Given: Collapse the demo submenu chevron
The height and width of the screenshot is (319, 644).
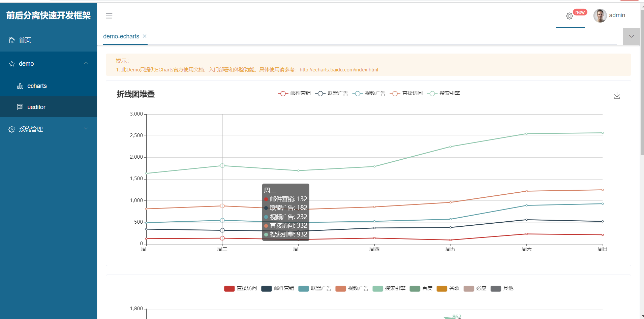Looking at the screenshot, I should (86, 63).
